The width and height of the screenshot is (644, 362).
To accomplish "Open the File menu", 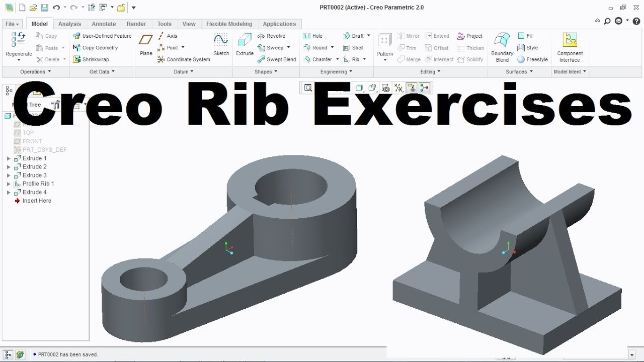I will point(13,24).
